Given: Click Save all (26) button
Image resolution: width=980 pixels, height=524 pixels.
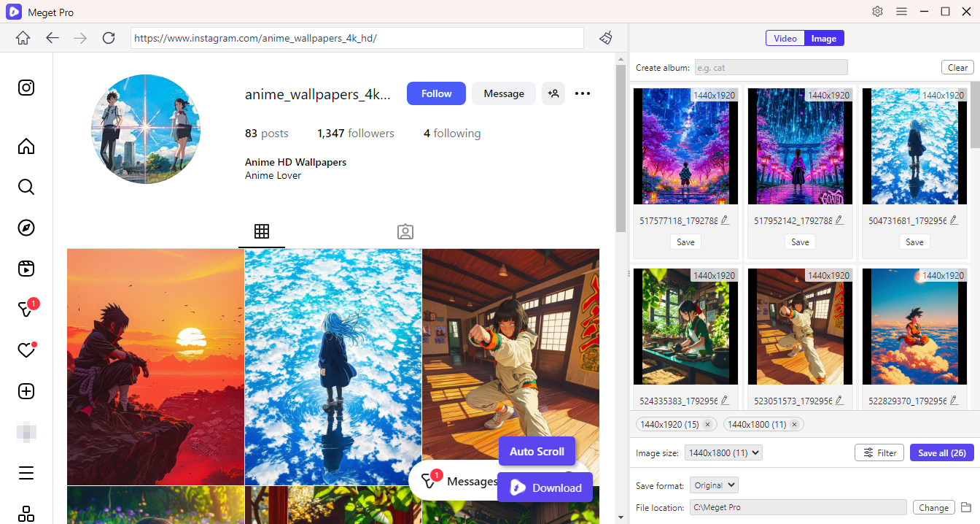Looking at the screenshot, I should point(941,453).
